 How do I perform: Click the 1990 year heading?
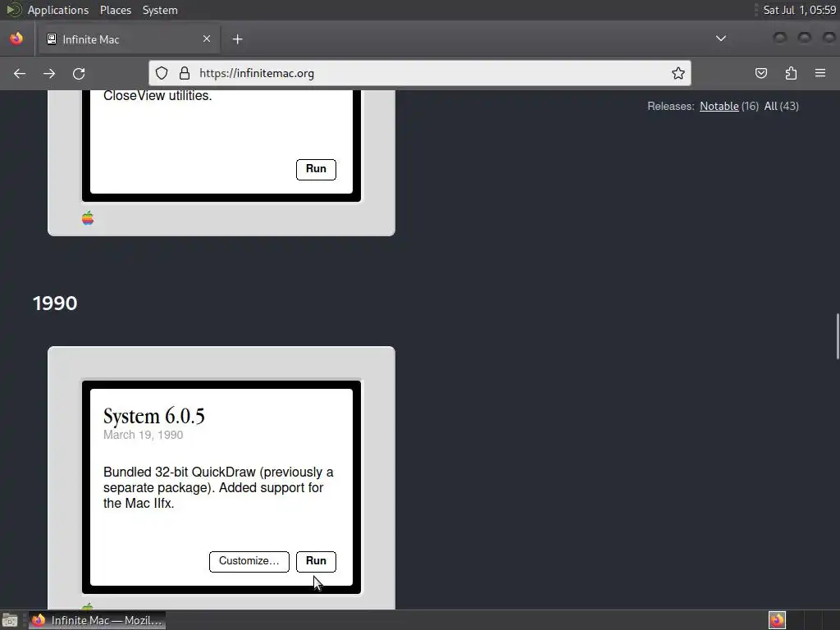55,304
